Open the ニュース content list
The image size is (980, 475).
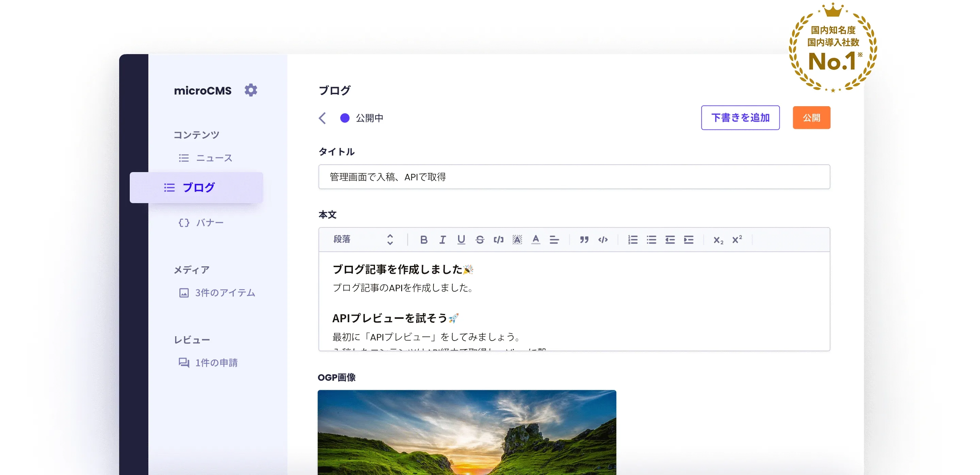tap(206, 158)
